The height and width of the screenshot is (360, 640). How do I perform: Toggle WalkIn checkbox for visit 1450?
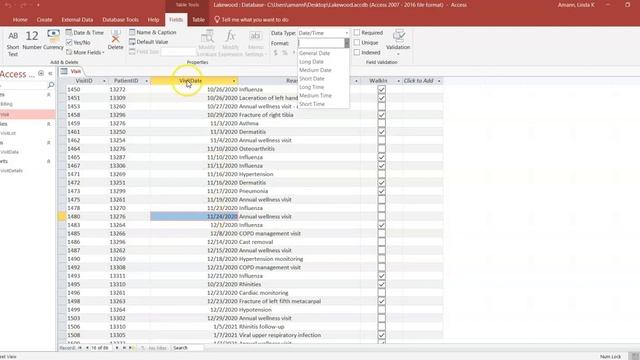point(381,89)
